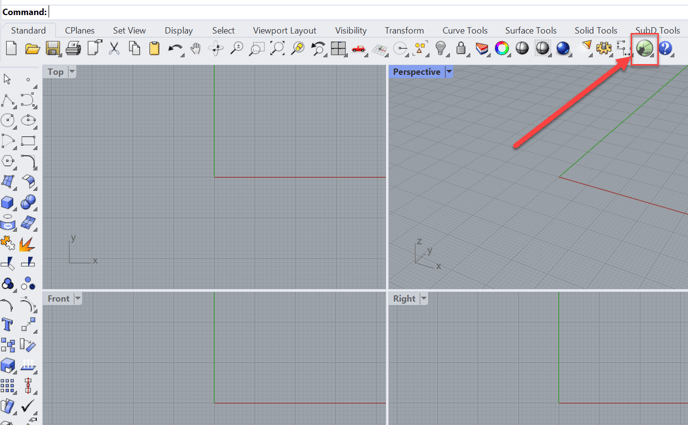This screenshot has width=688, height=425.
Task: Create a new file with New icon
Action: click(x=11, y=48)
